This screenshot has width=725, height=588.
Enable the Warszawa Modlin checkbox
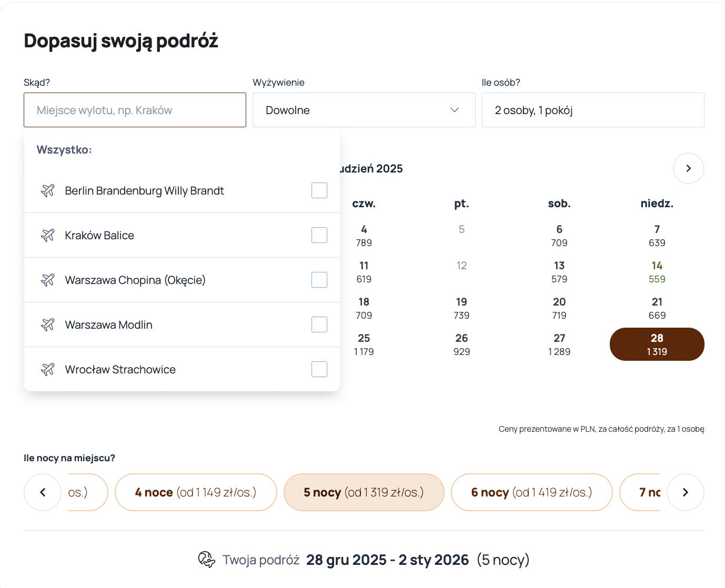[x=319, y=325]
